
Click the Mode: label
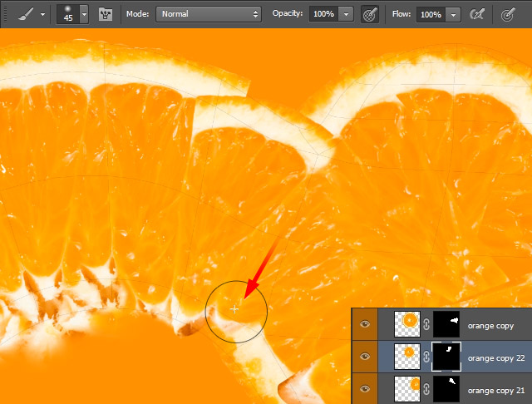[137, 14]
